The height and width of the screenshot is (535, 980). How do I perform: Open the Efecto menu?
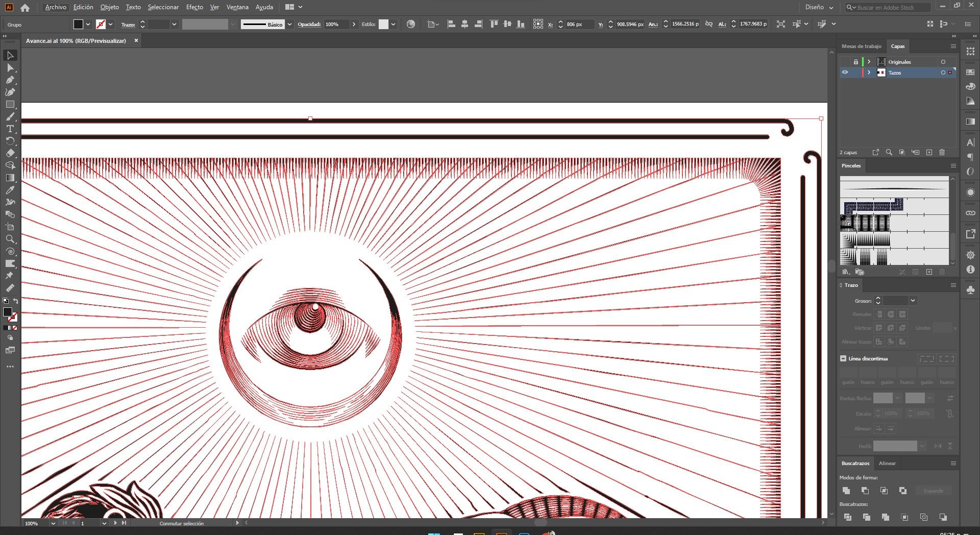(x=194, y=7)
